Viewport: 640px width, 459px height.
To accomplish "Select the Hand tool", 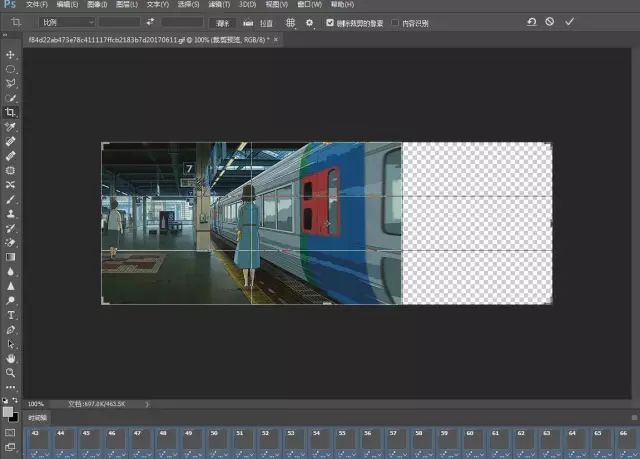I will click(11, 358).
